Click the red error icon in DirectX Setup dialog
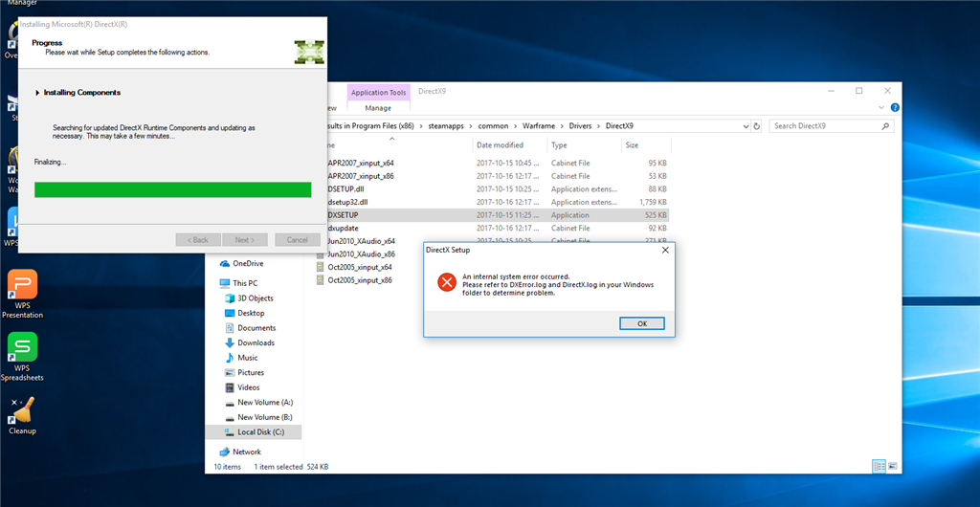 tap(446, 282)
